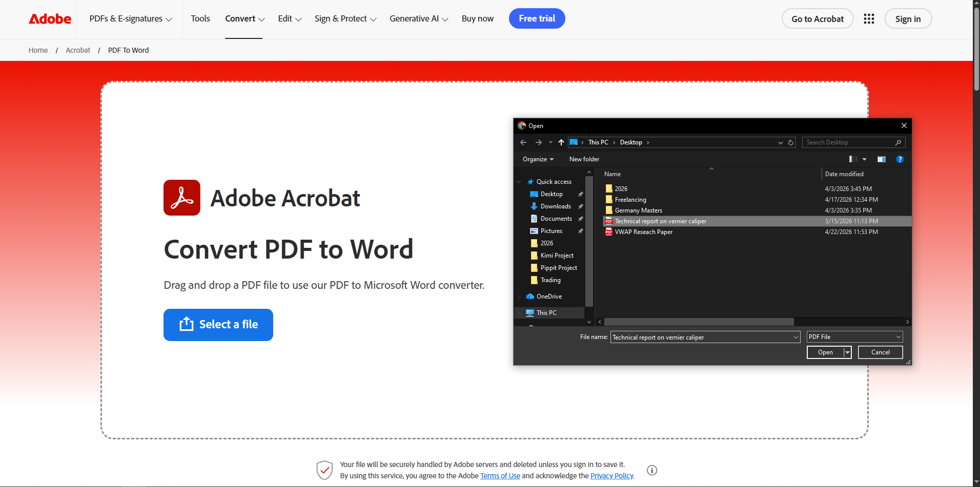Open the help question mark icon

coord(900,159)
